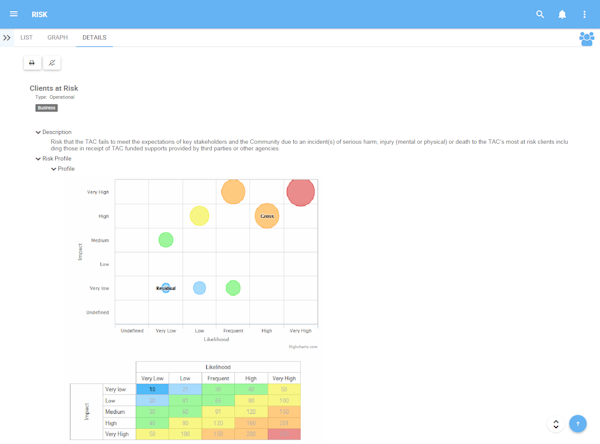
Task: Click the search magnifier icon
Action: pos(540,14)
